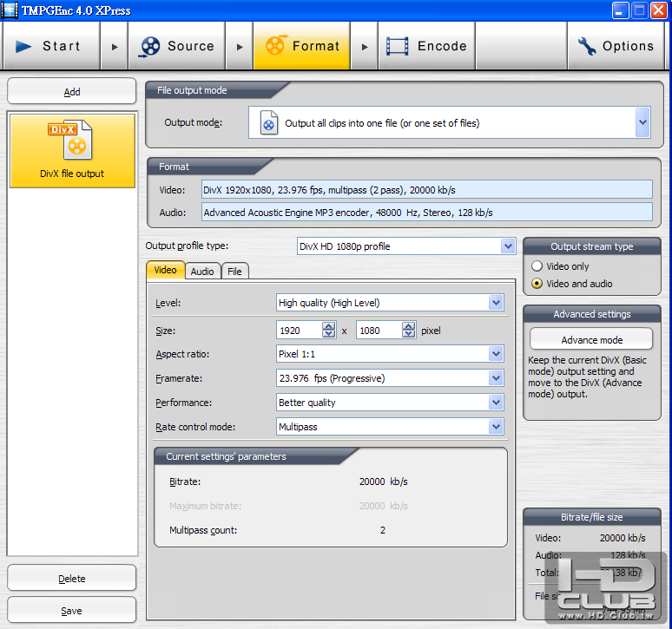Decrease the width with the spinner down arrow
The image size is (672, 629).
pyautogui.click(x=329, y=334)
